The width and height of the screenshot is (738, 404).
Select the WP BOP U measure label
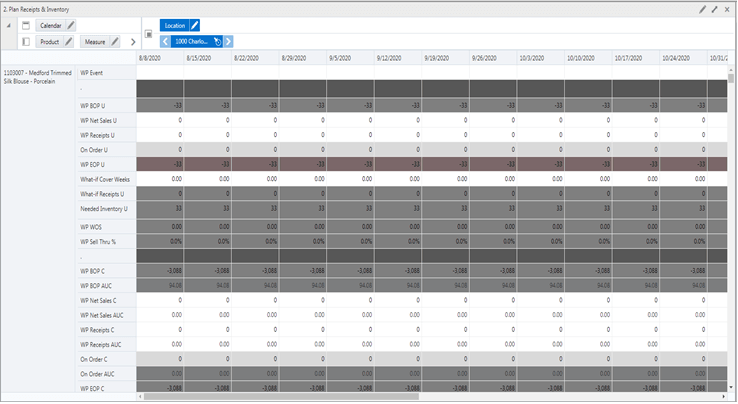[93, 106]
